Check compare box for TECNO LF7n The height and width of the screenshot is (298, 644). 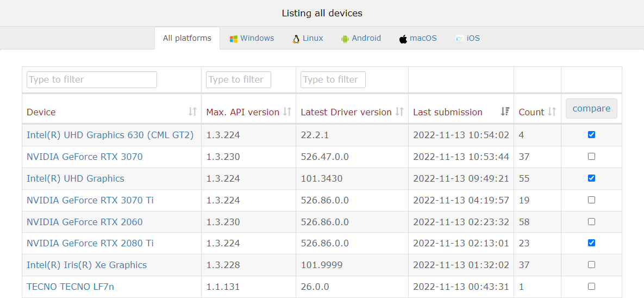pyautogui.click(x=591, y=286)
